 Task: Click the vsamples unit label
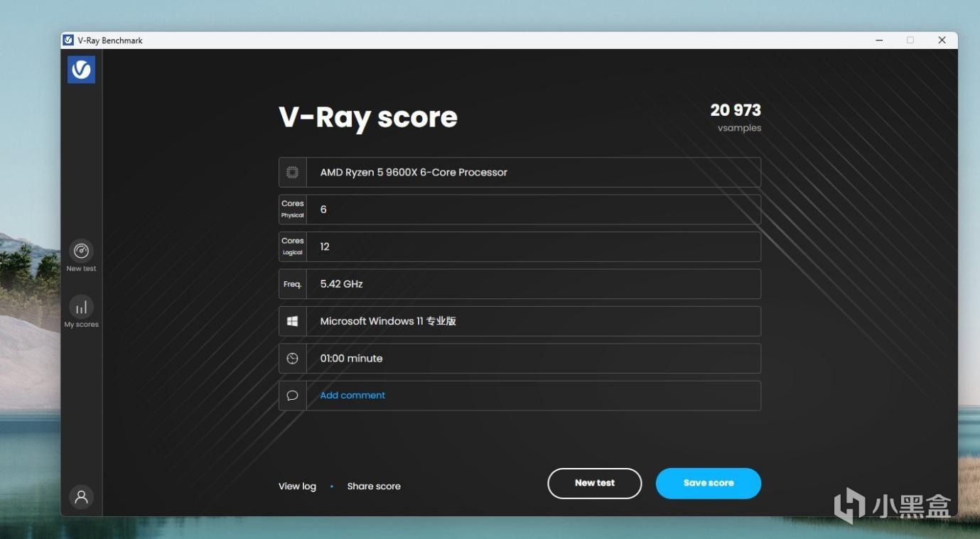tap(739, 129)
